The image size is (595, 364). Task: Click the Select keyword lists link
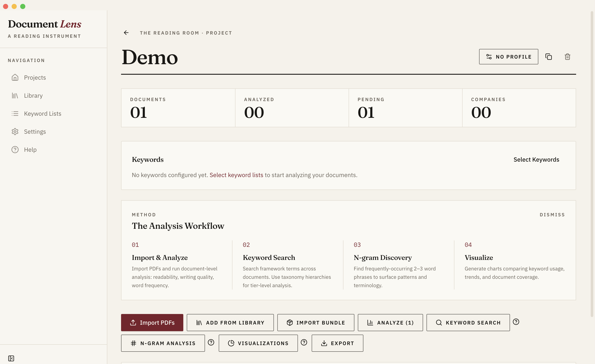click(x=236, y=175)
